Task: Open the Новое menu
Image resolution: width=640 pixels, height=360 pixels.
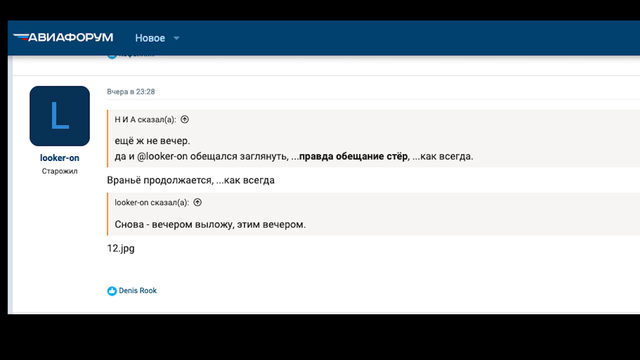Action: (x=150, y=38)
